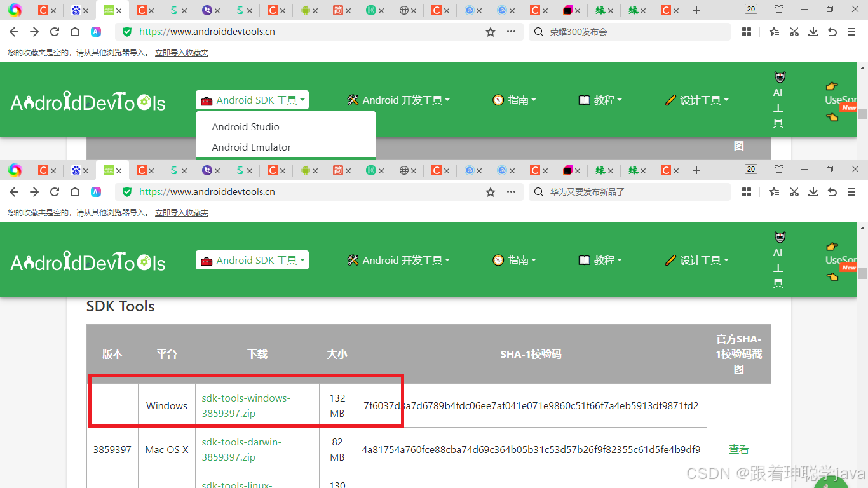Open the hamburger main menu in upper browser
The image size is (868, 488).
(x=851, y=32)
